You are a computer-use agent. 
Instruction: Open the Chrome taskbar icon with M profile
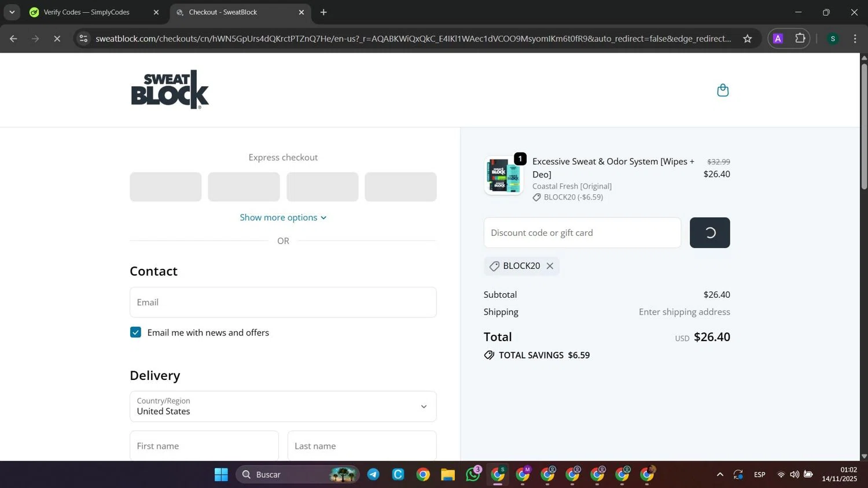click(x=523, y=475)
